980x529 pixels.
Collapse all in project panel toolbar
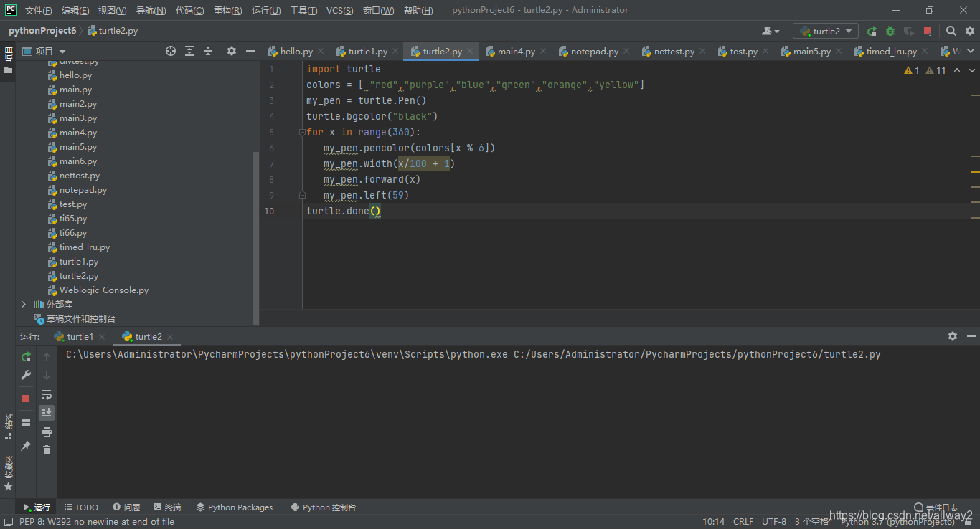pyautogui.click(x=208, y=51)
